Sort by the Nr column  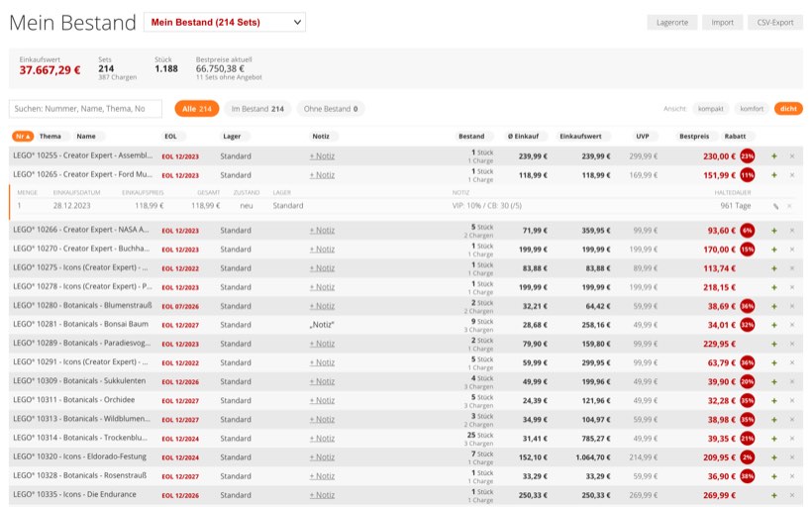[x=23, y=137]
